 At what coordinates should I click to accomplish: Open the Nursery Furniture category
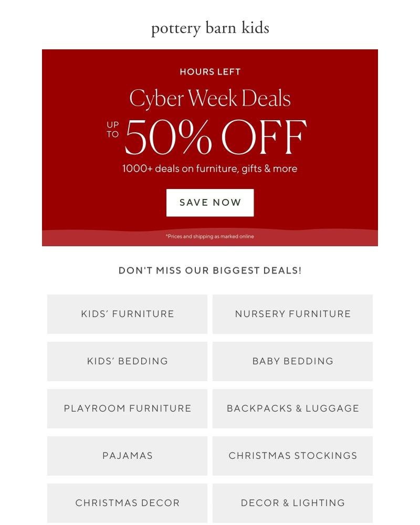pos(293,314)
